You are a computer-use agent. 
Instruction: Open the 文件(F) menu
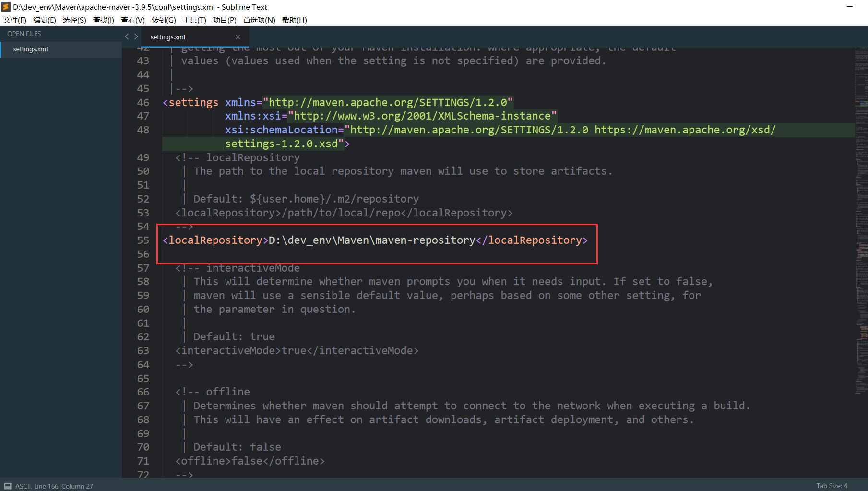tap(15, 20)
